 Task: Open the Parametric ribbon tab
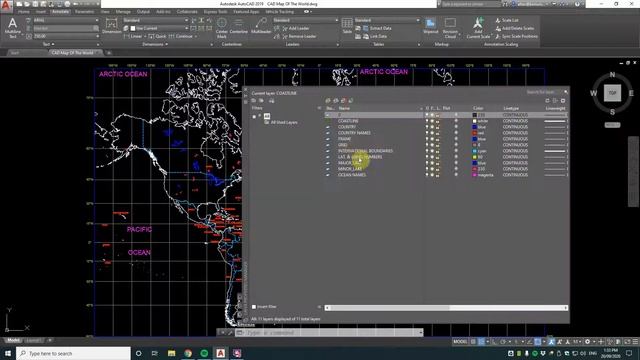[84, 12]
